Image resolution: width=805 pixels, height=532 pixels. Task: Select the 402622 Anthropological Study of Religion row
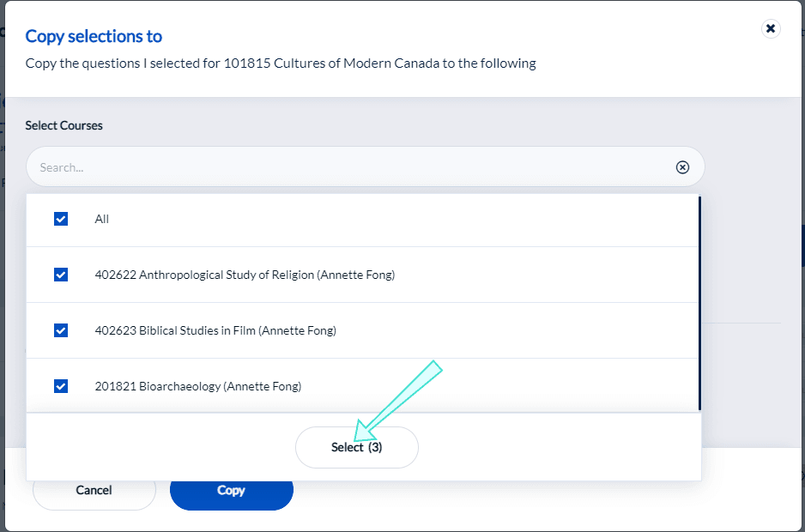click(245, 275)
